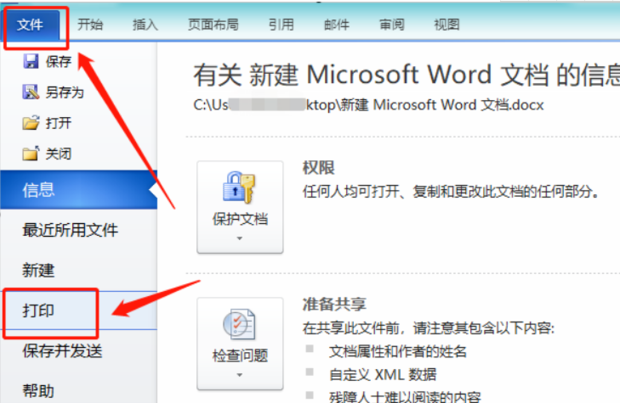Viewport: 620px width, 403px height.
Task: Click the 关闭 folder icon
Action: pyautogui.click(x=31, y=153)
